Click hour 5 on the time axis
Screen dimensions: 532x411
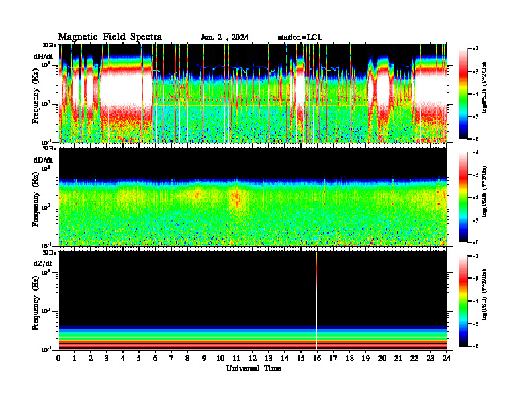coord(139,358)
